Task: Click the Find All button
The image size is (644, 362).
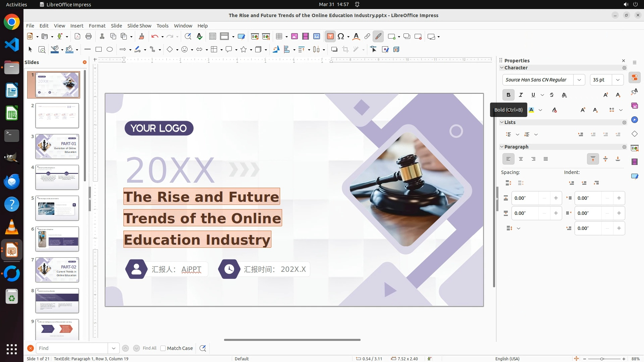Action: [149, 348]
